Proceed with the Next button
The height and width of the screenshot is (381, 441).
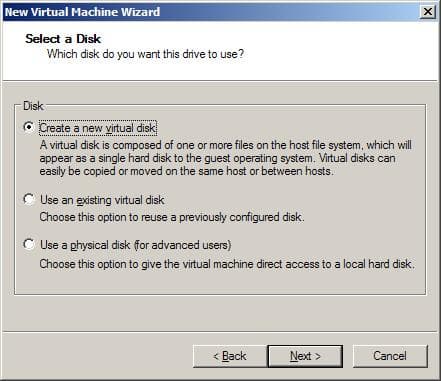[x=305, y=356]
